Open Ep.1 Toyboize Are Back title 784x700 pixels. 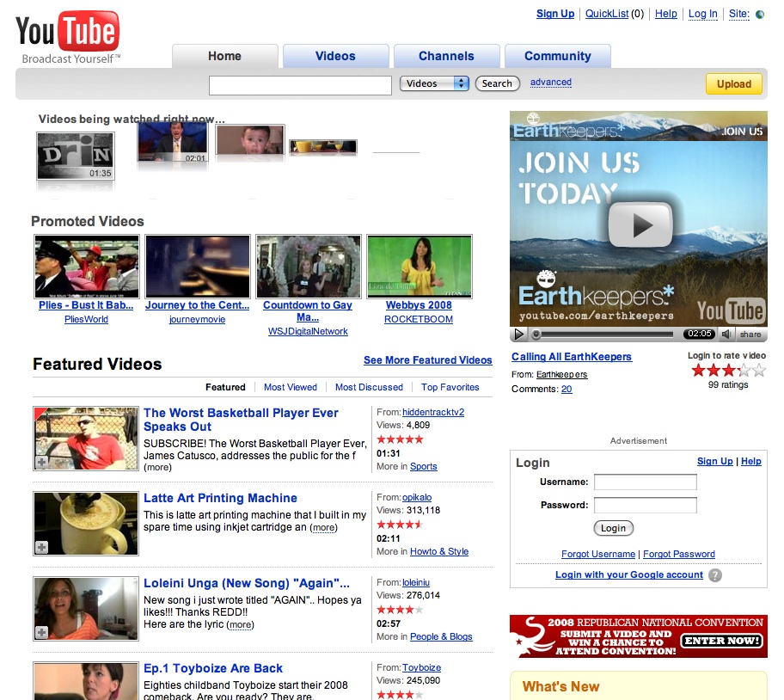[x=213, y=668]
